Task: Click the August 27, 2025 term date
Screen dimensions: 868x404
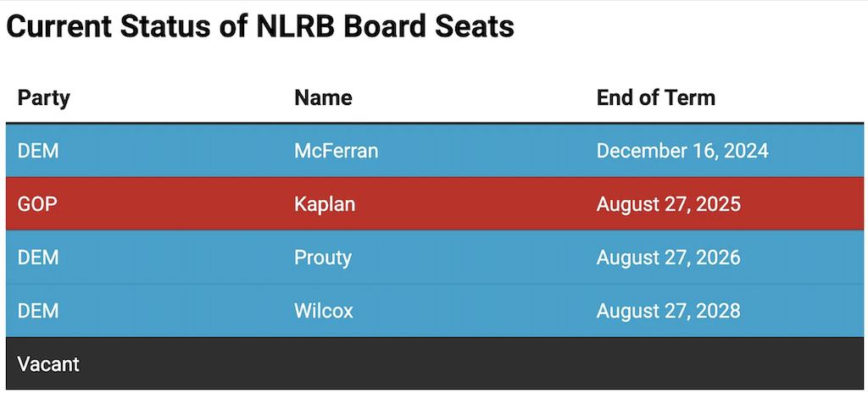Action: click(x=668, y=204)
